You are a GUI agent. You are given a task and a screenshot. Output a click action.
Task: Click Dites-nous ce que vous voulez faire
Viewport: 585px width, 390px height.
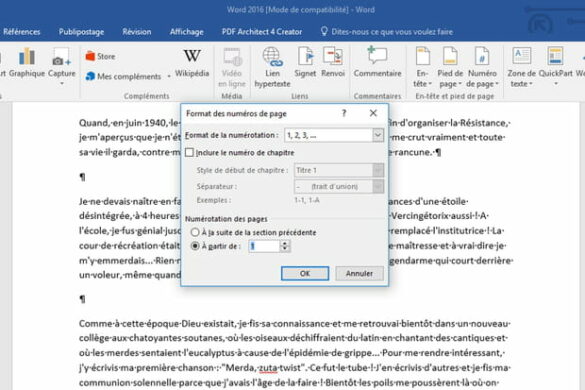(x=392, y=32)
